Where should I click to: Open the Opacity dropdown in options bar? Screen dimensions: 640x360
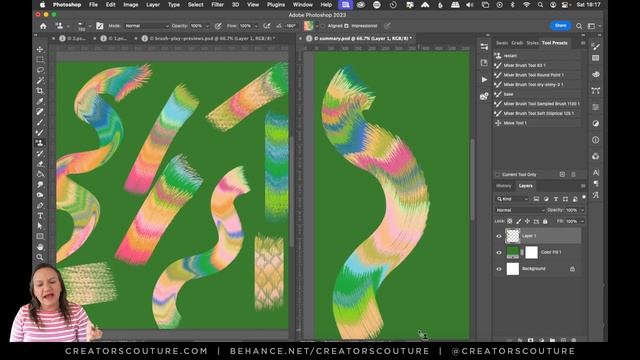point(207,26)
